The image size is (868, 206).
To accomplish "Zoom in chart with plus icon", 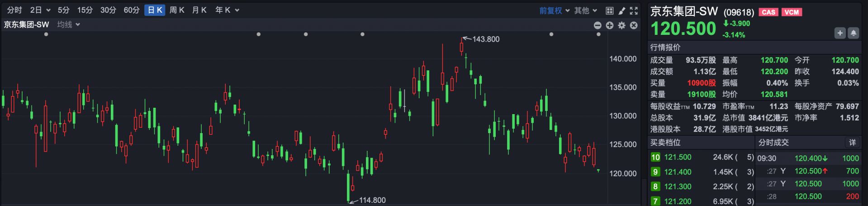I will pos(610,25).
